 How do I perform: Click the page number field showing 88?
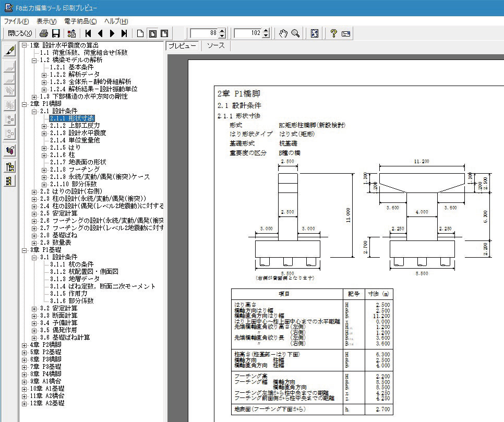205,33
